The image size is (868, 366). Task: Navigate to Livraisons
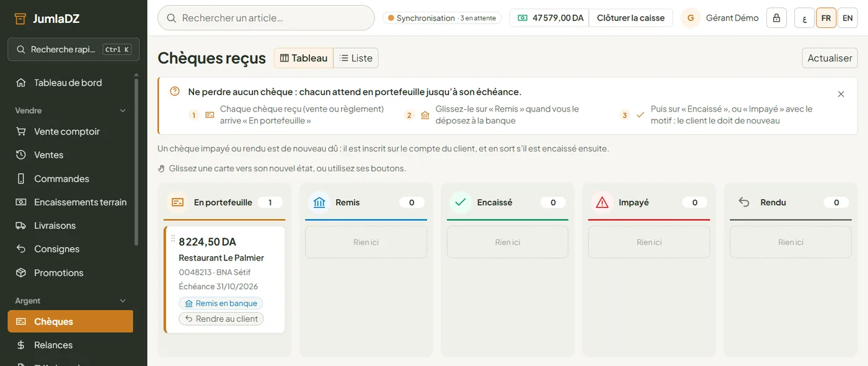(71, 226)
